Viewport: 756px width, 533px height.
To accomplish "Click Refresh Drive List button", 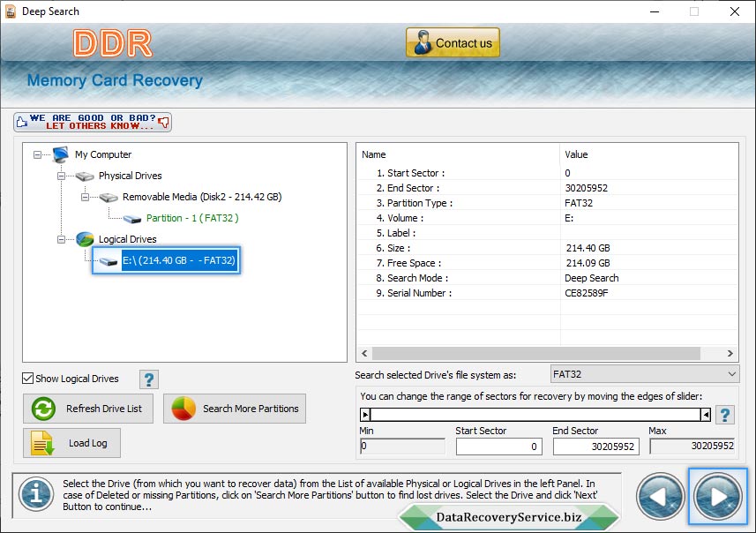I will click(88, 409).
